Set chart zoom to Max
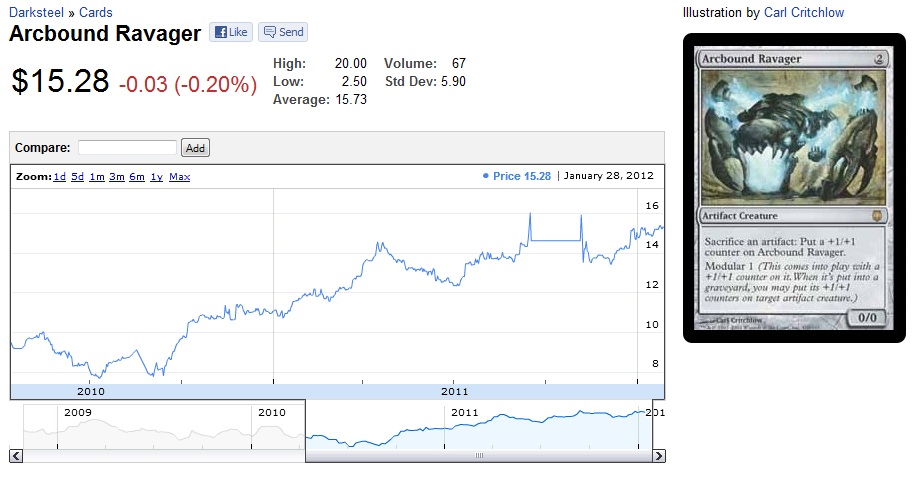 coord(180,177)
